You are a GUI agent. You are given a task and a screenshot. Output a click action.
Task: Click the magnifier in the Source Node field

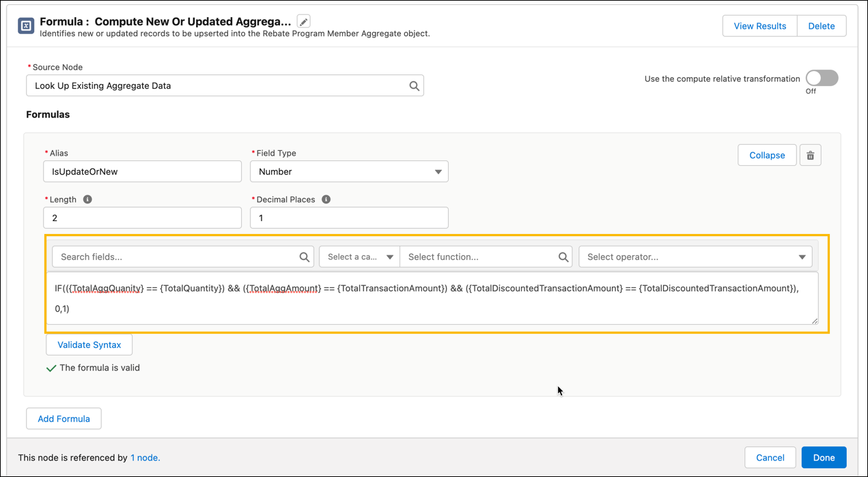click(x=413, y=85)
